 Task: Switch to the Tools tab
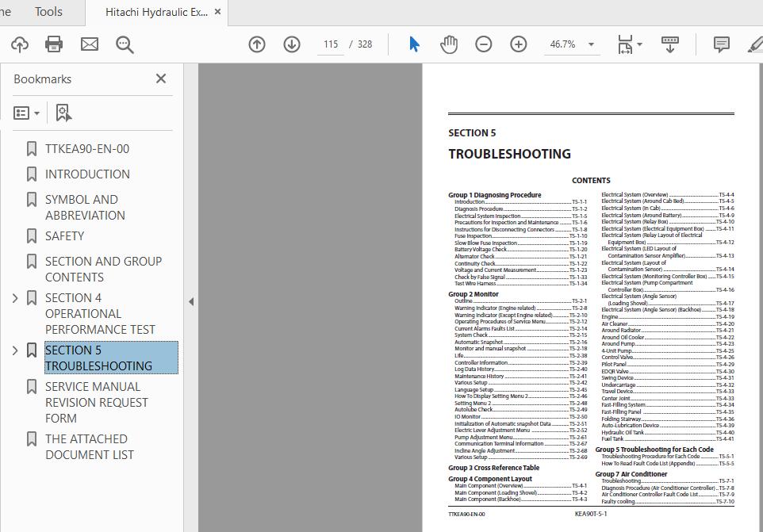pos(48,12)
